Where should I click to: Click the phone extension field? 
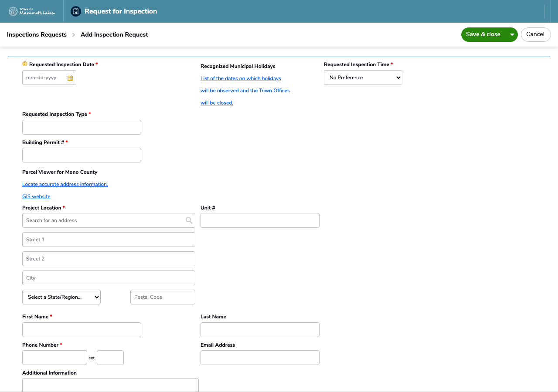tap(110, 358)
